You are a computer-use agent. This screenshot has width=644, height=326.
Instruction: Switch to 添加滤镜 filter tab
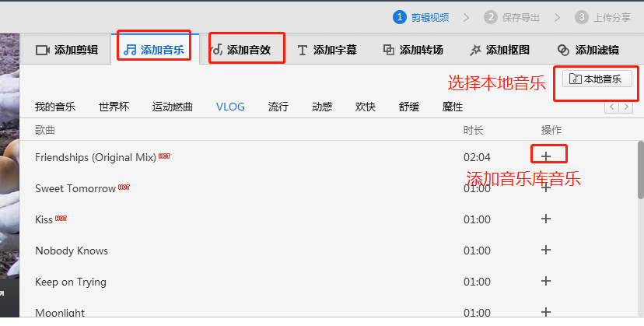coord(588,50)
